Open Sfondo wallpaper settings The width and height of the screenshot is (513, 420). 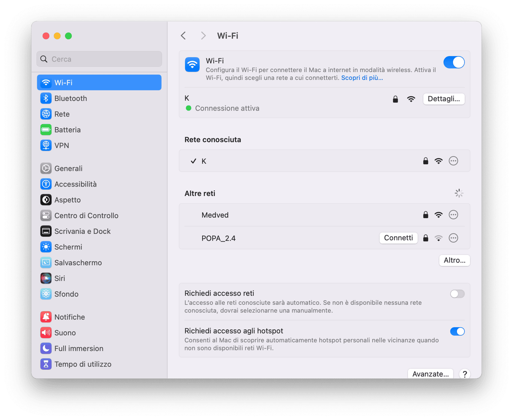[99, 294]
